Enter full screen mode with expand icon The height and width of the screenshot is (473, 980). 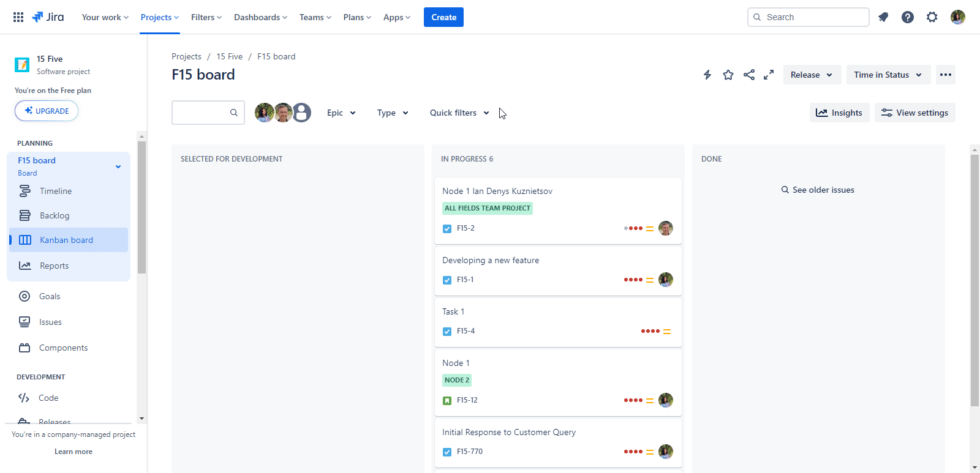[769, 75]
